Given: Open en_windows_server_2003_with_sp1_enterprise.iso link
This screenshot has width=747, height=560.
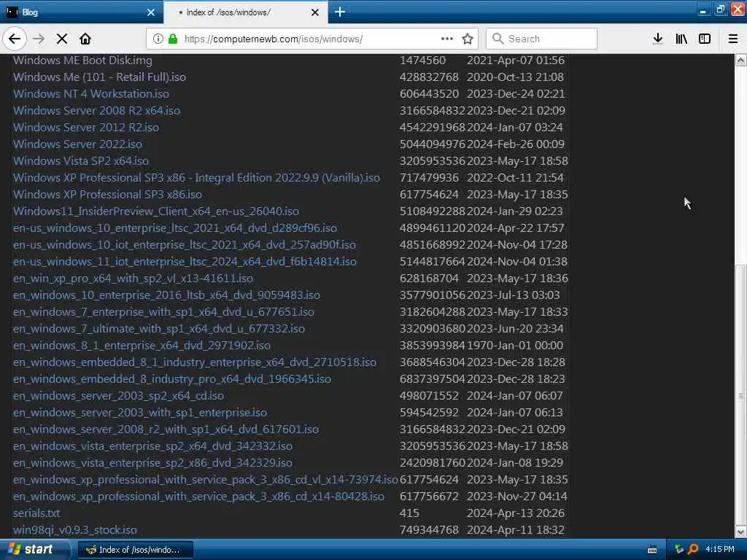Looking at the screenshot, I should click(139, 413).
